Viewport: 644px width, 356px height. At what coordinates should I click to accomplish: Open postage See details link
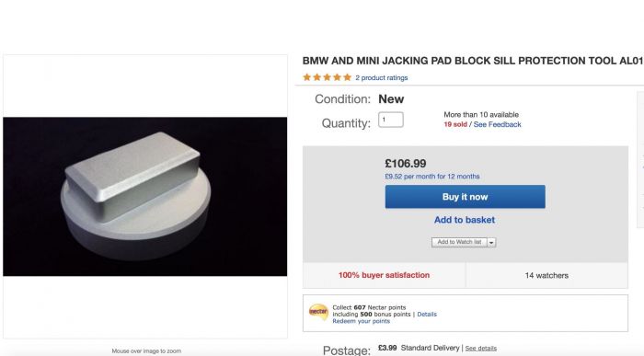click(x=480, y=349)
